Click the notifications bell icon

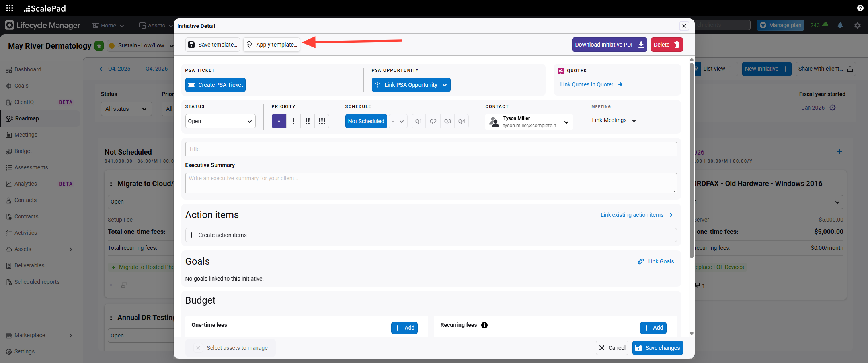(840, 25)
